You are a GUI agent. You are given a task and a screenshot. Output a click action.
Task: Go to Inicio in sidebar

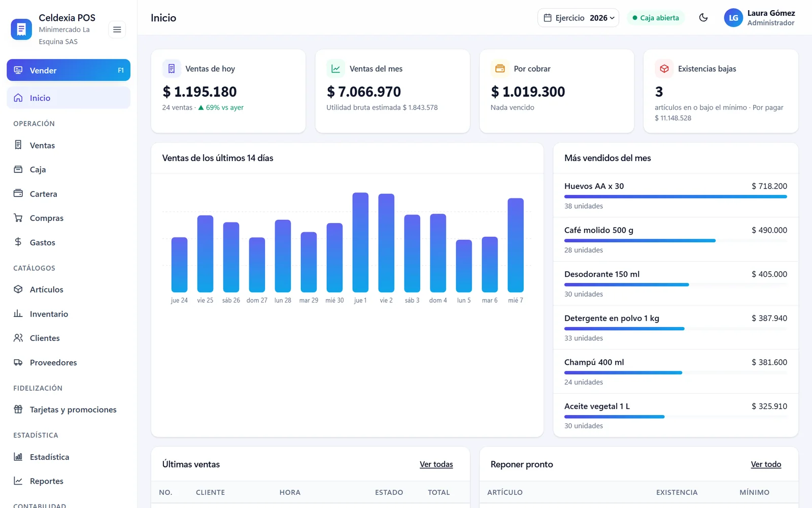69,98
